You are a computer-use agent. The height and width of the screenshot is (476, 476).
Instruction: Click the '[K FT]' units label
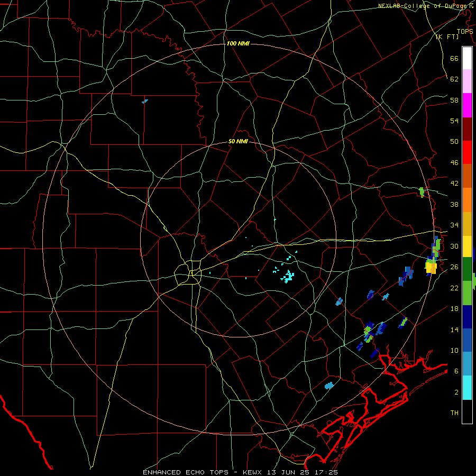[447, 36]
